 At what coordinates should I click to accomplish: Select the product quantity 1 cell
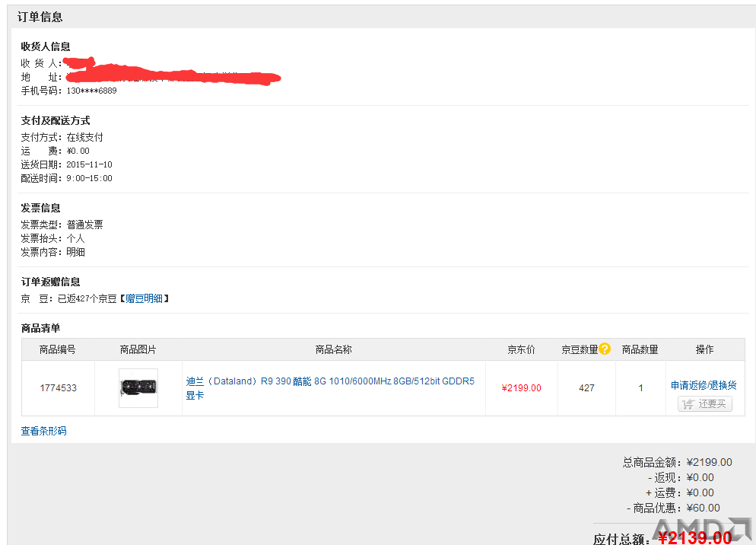(640, 388)
